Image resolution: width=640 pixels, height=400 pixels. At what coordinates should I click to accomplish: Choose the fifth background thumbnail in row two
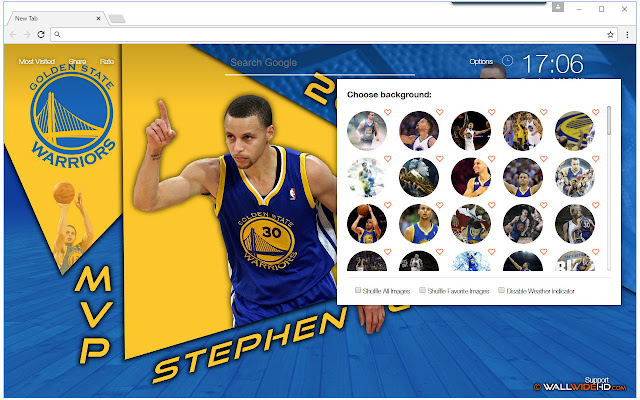coord(575,178)
